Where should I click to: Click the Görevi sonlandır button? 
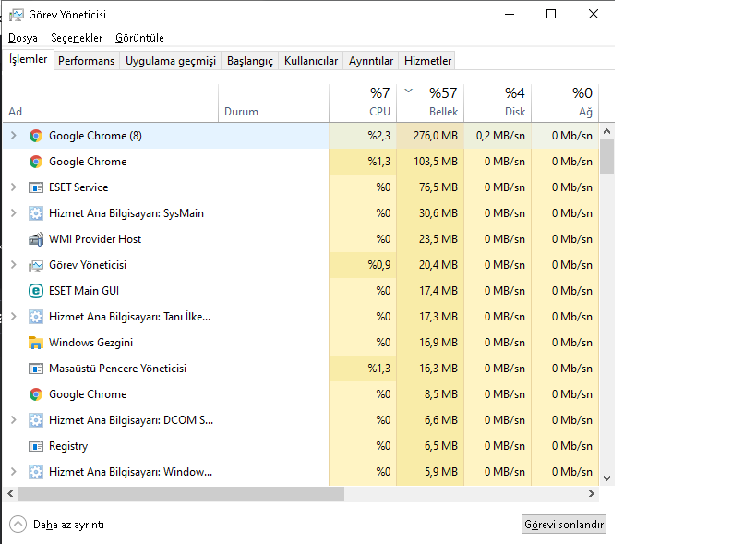pos(564,525)
